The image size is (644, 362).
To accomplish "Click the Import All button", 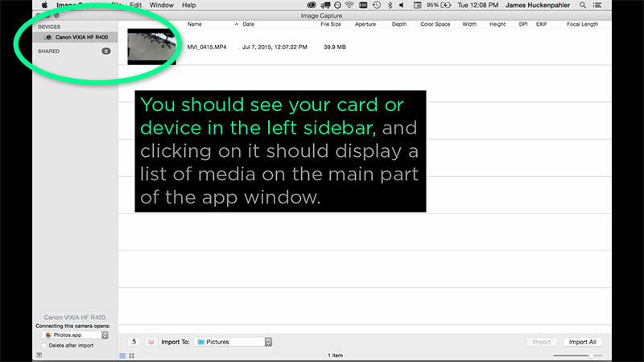I will click(582, 341).
